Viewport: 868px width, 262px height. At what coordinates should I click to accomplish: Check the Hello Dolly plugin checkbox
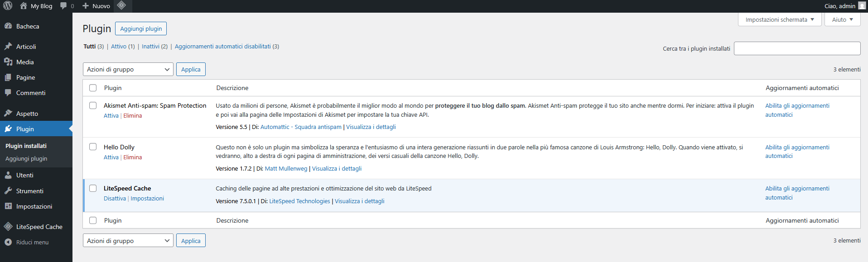coord(93,147)
